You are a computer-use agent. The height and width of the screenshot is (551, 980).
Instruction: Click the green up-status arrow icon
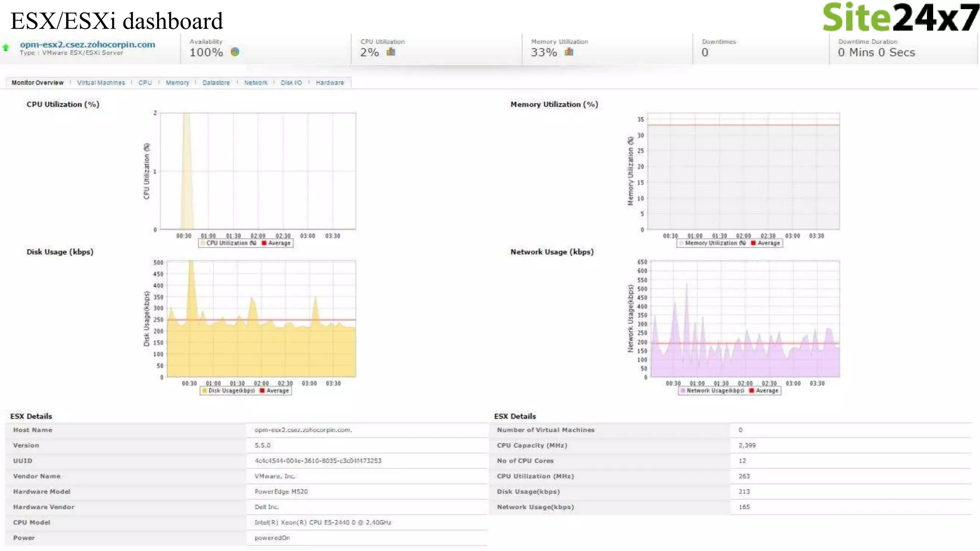tap(6, 47)
